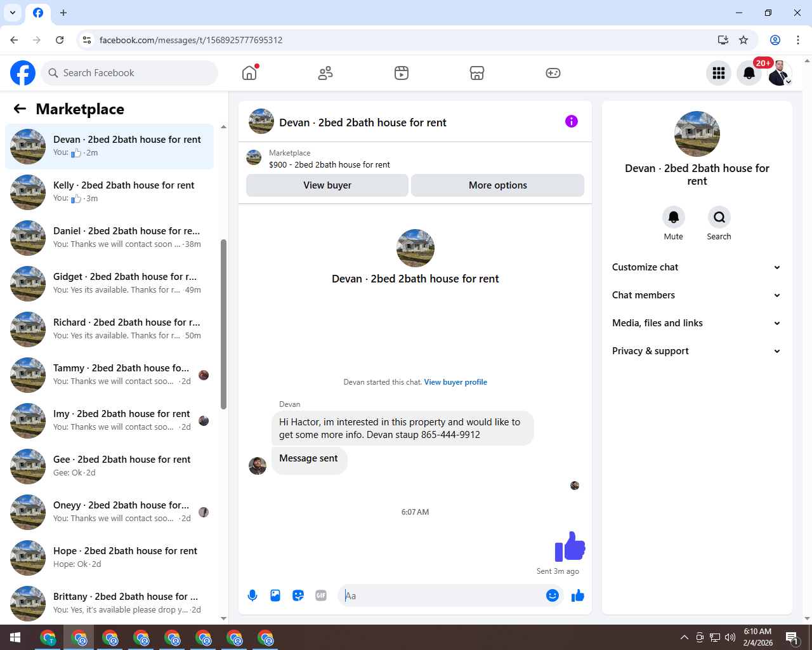
Task: Open the nine-dot menu grid icon
Action: point(719,73)
